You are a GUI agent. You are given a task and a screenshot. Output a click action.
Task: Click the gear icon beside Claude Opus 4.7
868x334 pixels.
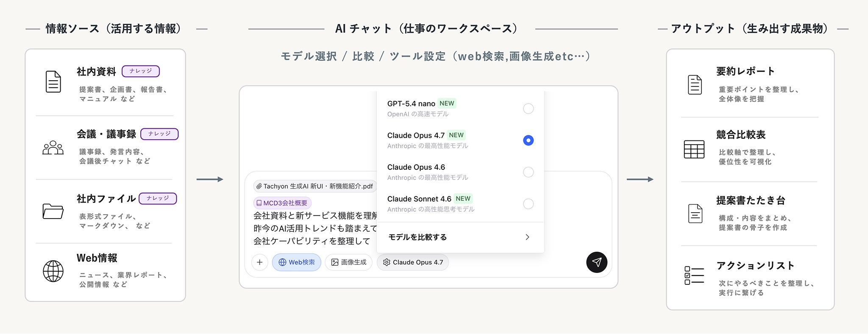pyautogui.click(x=387, y=262)
